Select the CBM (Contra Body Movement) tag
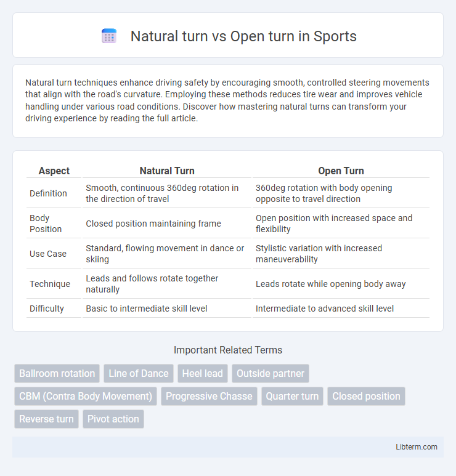 click(x=86, y=396)
